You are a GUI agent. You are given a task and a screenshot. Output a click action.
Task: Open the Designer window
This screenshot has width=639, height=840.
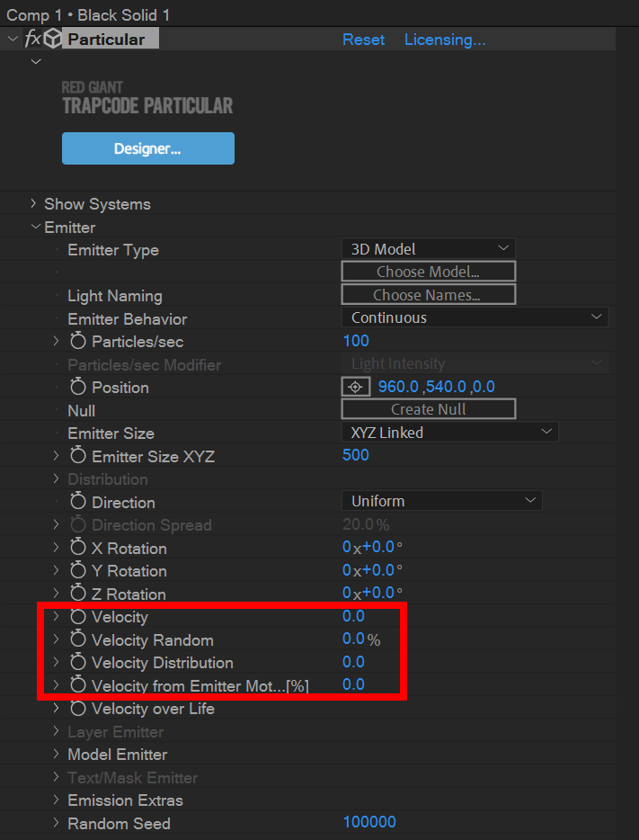pyautogui.click(x=148, y=148)
